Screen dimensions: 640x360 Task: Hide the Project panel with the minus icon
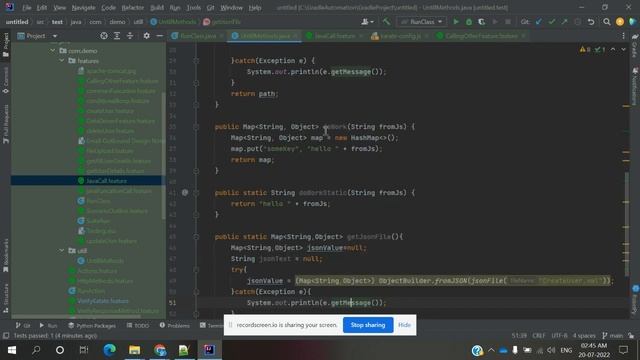[160, 36]
